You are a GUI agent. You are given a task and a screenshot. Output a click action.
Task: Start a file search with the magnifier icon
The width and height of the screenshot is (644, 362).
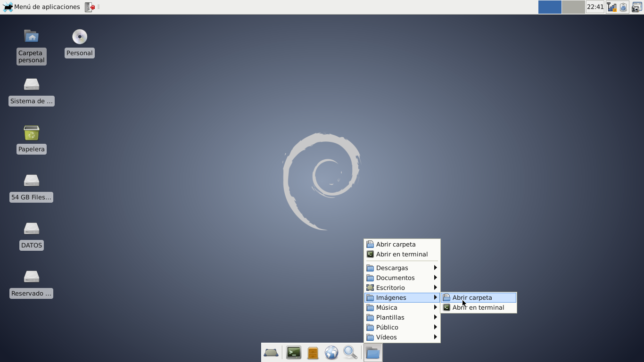point(350,352)
